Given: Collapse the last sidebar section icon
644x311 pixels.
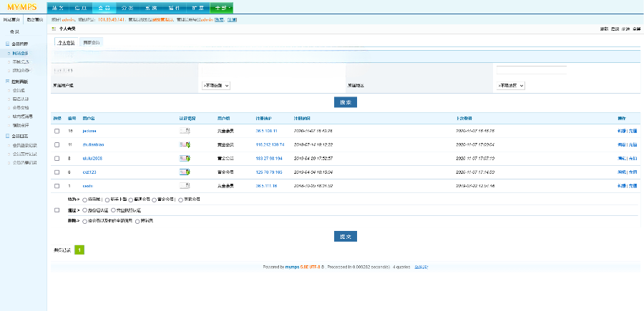Looking at the screenshot, I should coord(7,135).
